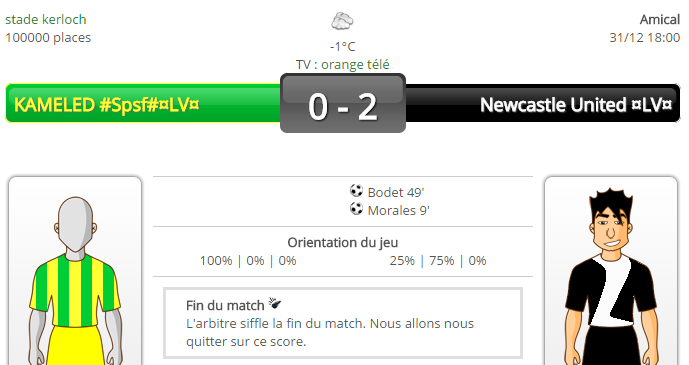Open the Newcastle United ¤LV¤ team banner
This screenshot has height=365, width=689.
543,103
